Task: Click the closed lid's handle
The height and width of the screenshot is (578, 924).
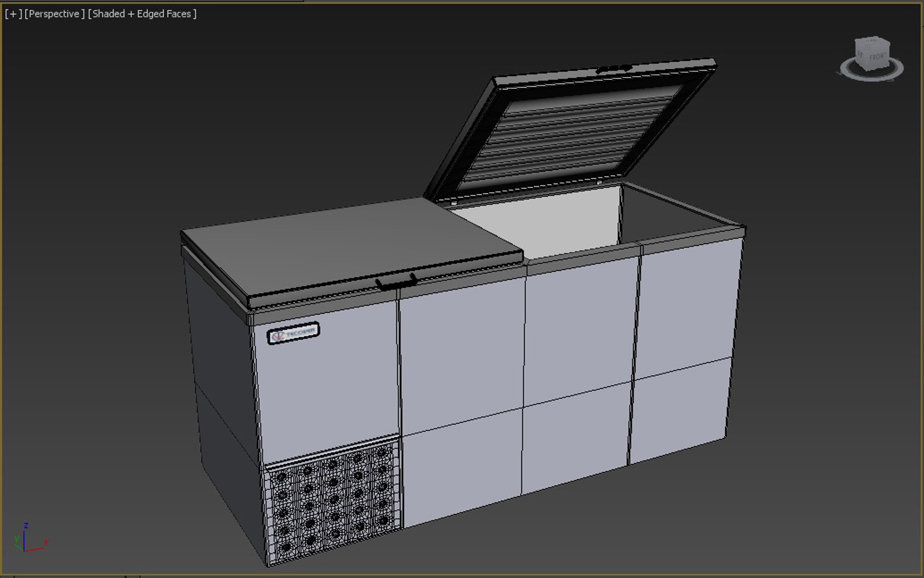Action: (397, 282)
